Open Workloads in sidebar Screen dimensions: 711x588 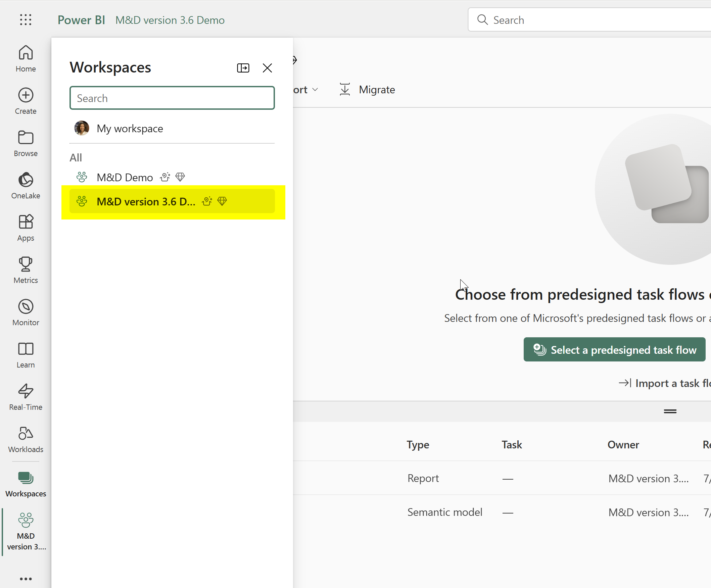click(x=26, y=440)
